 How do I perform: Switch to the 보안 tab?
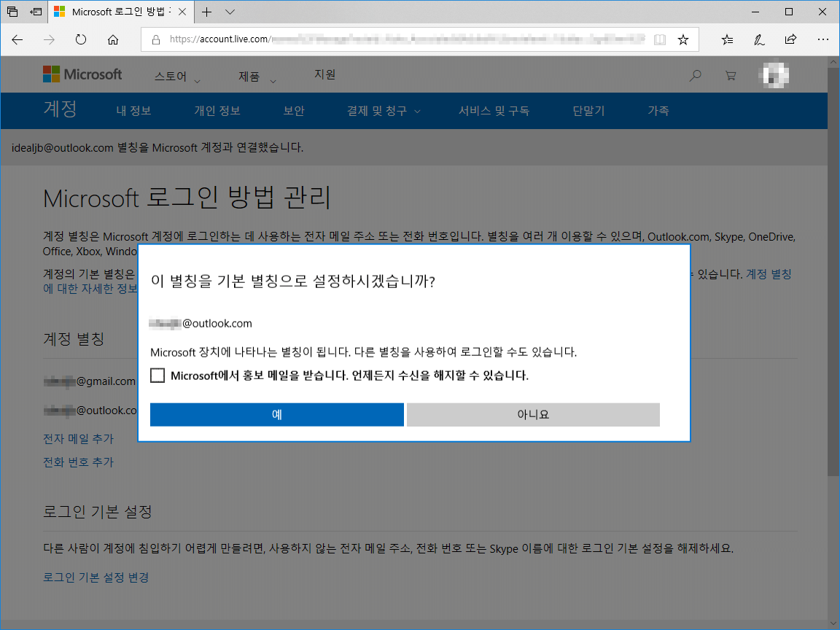294,111
